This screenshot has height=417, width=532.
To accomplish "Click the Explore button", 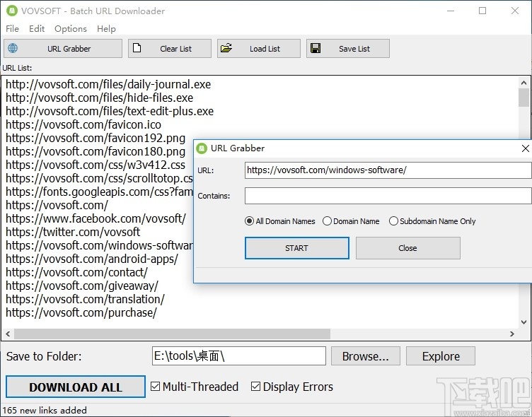I will [441, 356].
